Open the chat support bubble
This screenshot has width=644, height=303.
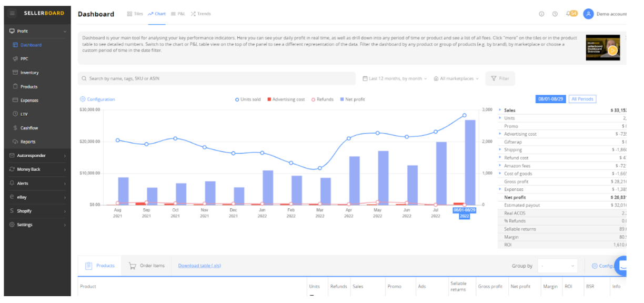624,266
